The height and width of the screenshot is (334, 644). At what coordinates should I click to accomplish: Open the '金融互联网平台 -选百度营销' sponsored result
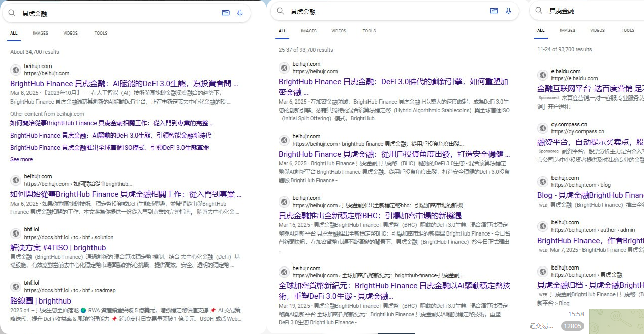pos(591,89)
